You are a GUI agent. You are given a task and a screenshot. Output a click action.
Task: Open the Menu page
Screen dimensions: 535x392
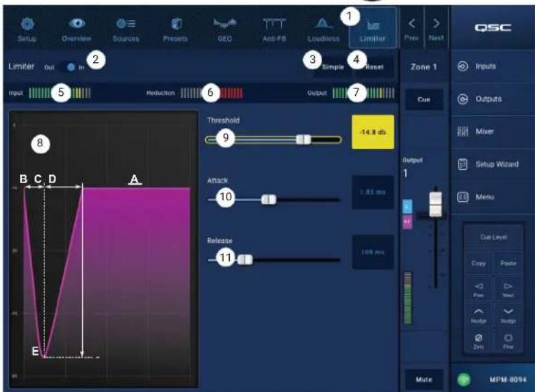pos(493,197)
